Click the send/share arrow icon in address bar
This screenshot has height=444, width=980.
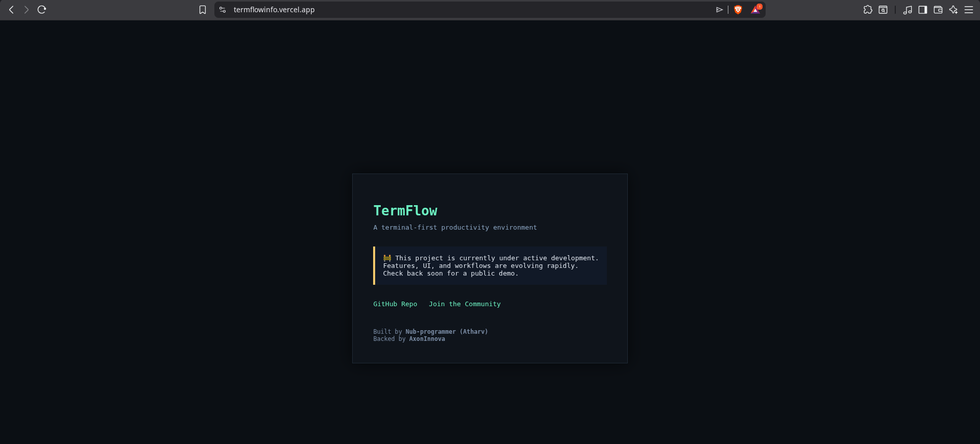pos(719,10)
